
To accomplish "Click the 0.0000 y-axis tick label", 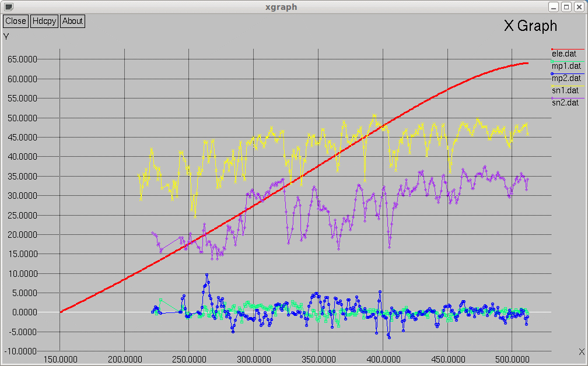I will 24,312.
